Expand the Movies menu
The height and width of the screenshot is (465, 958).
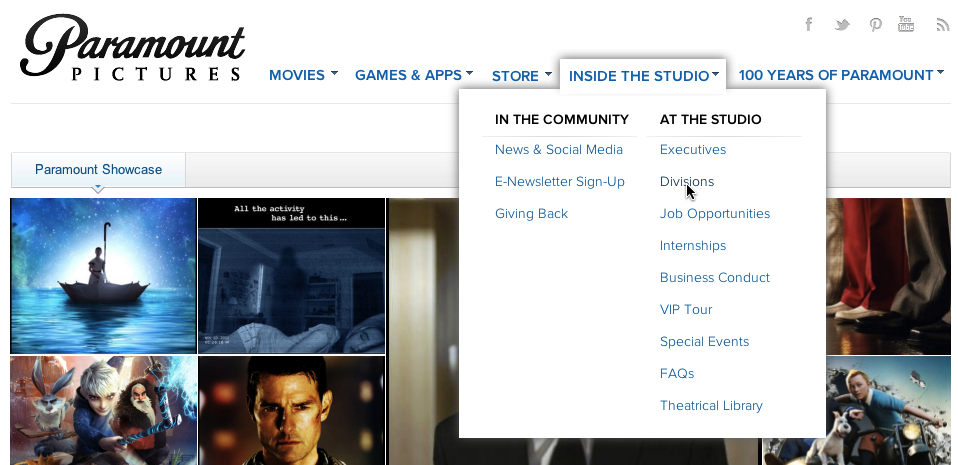[x=303, y=75]
